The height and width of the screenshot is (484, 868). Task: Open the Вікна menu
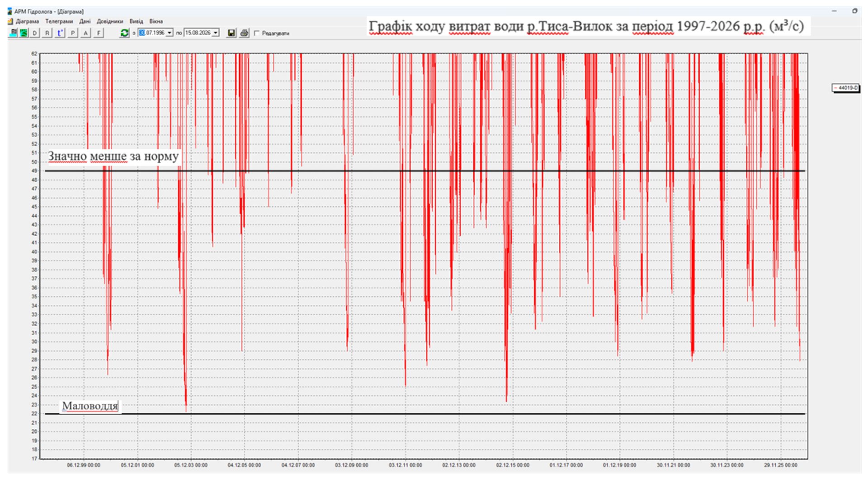(x=156, y=21)
